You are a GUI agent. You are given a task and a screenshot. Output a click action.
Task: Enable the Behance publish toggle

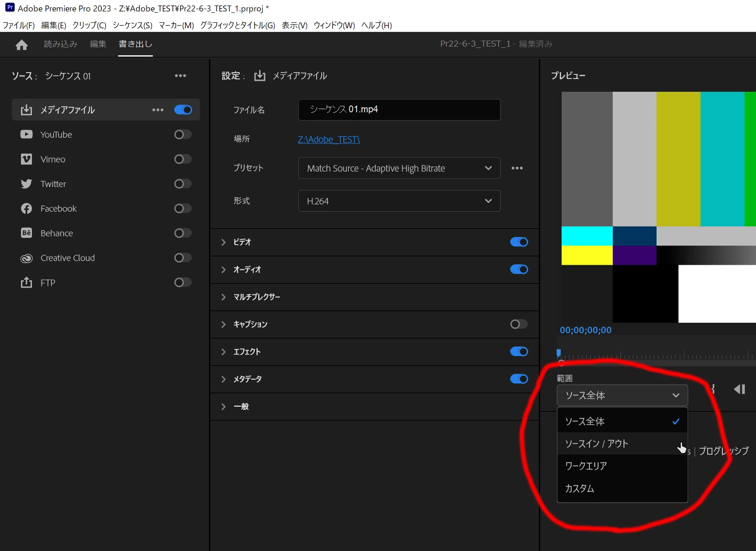coord(183,233)
